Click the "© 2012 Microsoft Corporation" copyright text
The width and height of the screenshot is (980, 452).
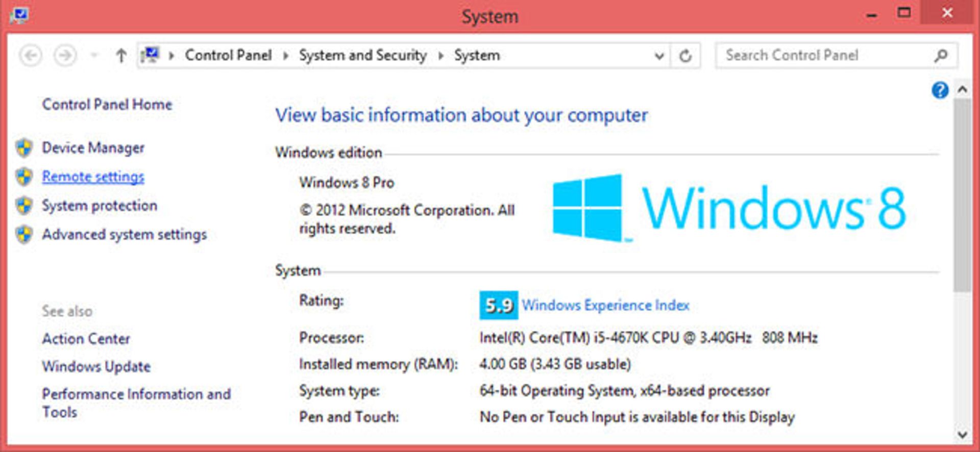click(396, 210)
